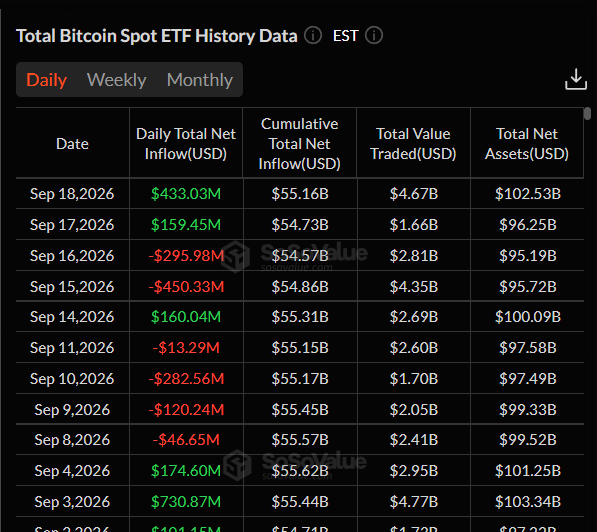Click the Cumulative Total Net Inflow header
This screenshot has height=532, width=597.
[300, 144]
